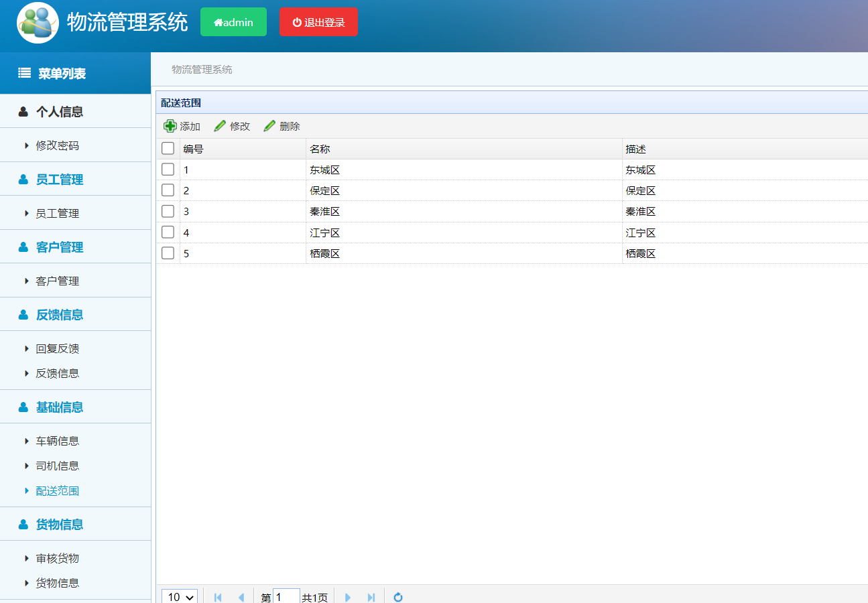
Task: Click the 共1页 pagination text
Action: (x=315, y=598)
